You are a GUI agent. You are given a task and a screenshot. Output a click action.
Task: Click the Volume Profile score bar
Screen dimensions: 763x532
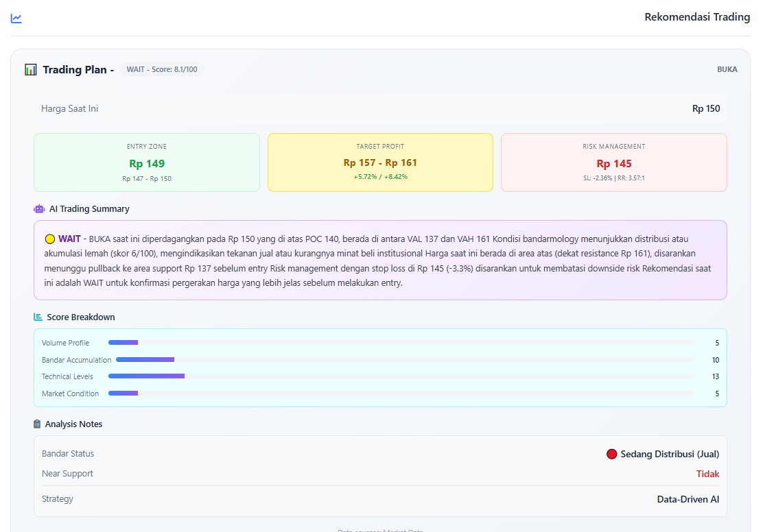coord(401,343)
